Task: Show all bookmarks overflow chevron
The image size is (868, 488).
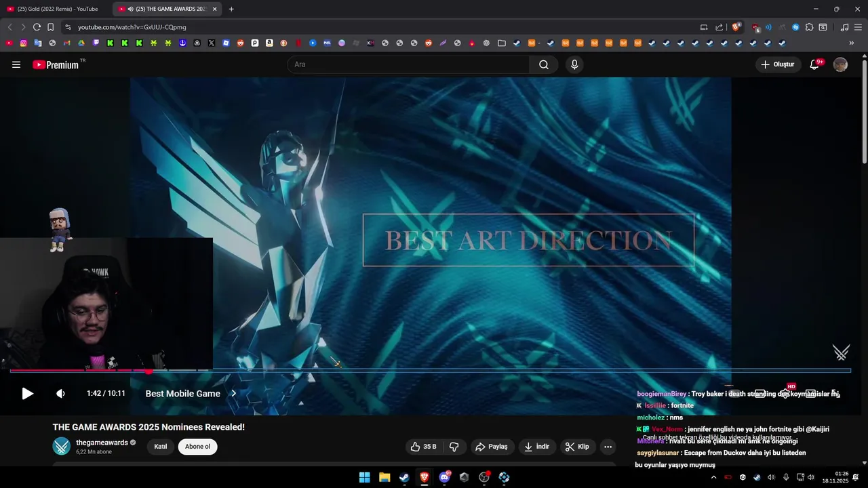Action: 852,43
